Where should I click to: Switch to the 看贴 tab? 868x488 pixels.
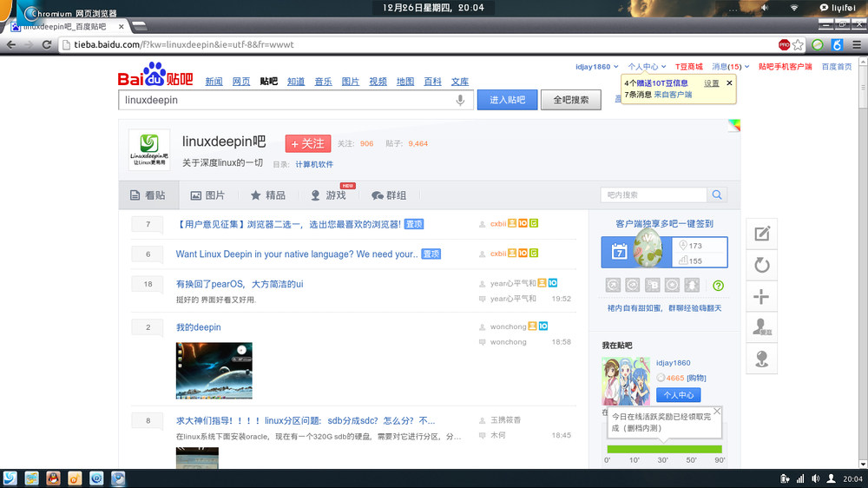coord(148,195)
